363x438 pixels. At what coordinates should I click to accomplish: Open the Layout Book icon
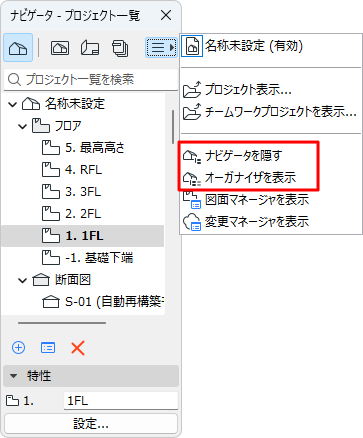click(x=90, y=48)
